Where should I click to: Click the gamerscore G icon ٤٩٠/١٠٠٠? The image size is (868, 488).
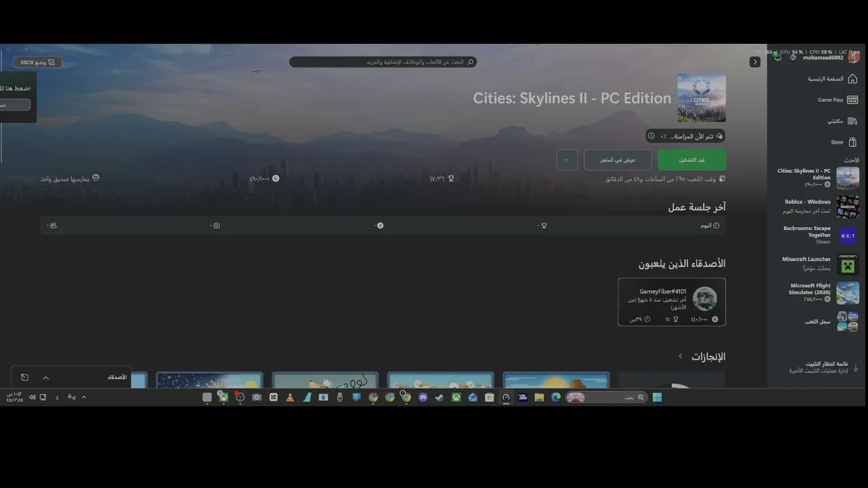tap(275, 179)
